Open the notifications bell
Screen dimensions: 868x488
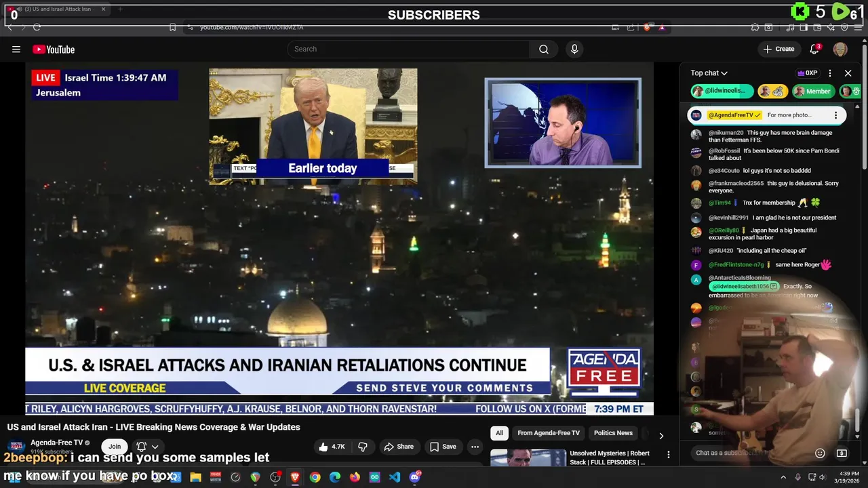[814, 49]
